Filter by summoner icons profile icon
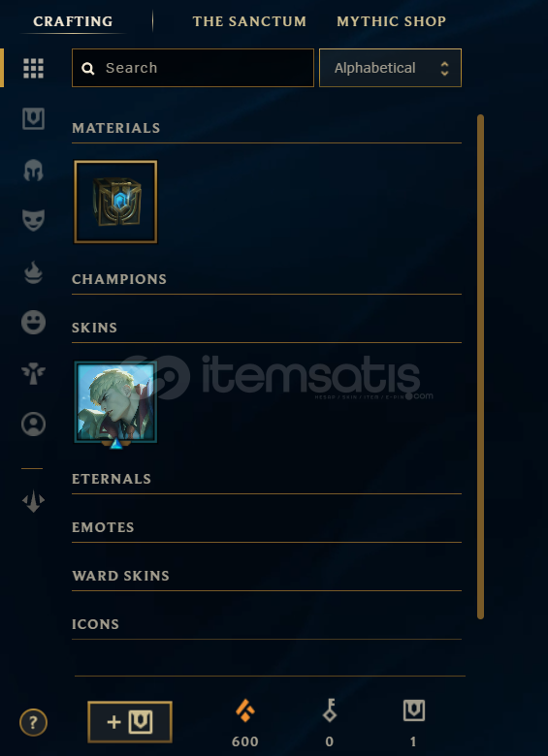The image size is (548, 756). click(x=33, y=425)
